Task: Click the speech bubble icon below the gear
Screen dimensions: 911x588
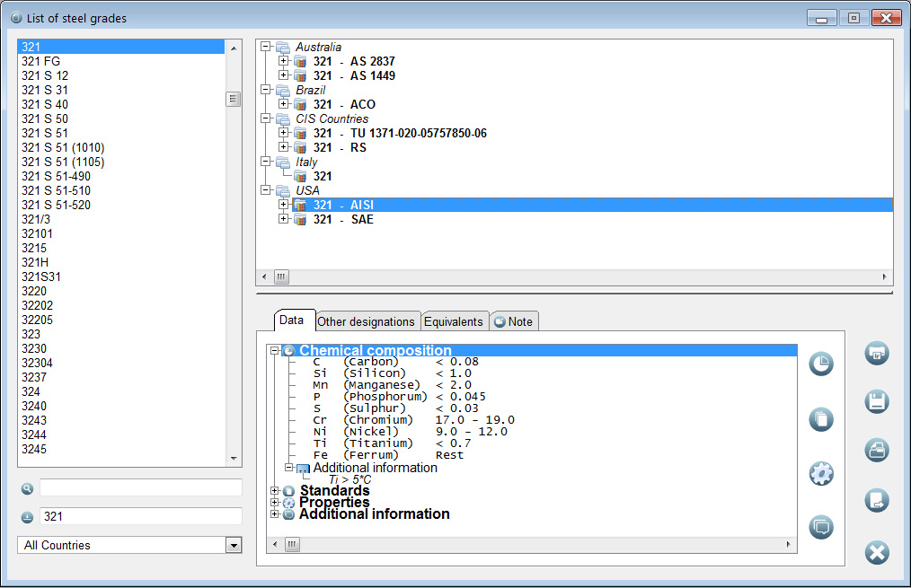Action: pyautogui.click(x=821, y=527)
